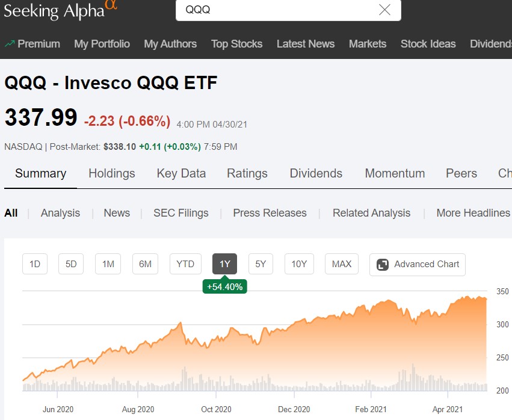The height and width of the screenshot is (420, 512).
Task: Open the Markets menu item
Action: [368, 44]
